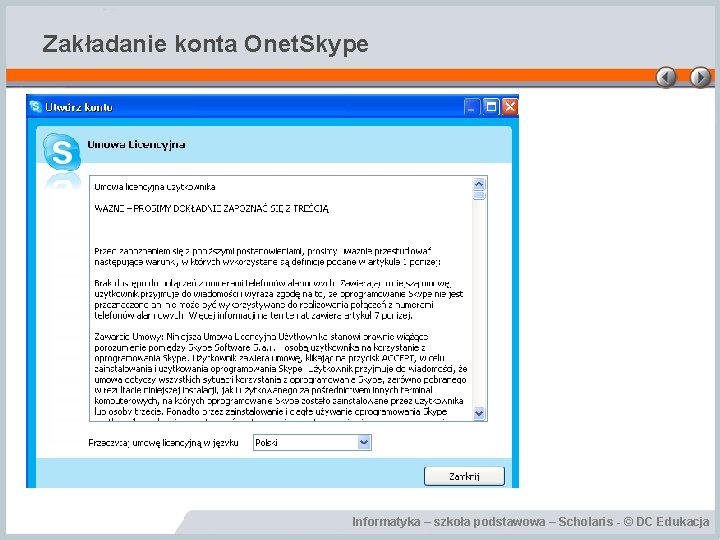Go to the previous slide arrow
This screenshot has width=720, height=540.
[666, 77]
